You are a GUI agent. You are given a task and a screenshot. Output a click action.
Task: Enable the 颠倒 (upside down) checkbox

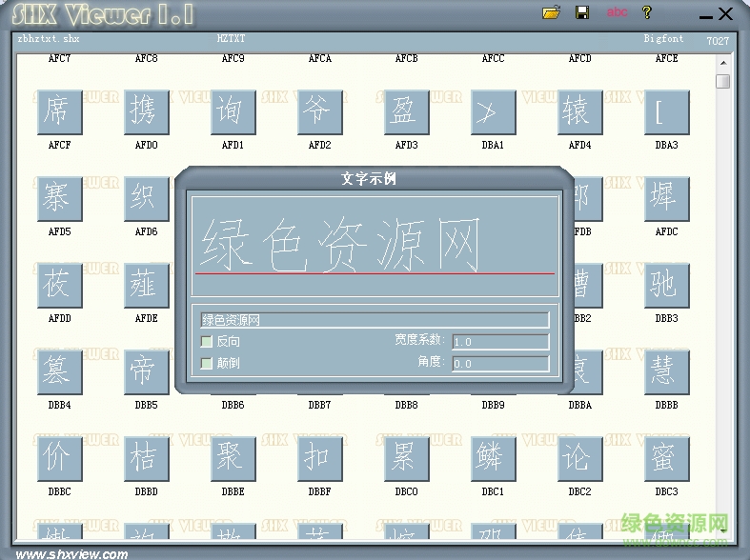click(x=206, y=363)
